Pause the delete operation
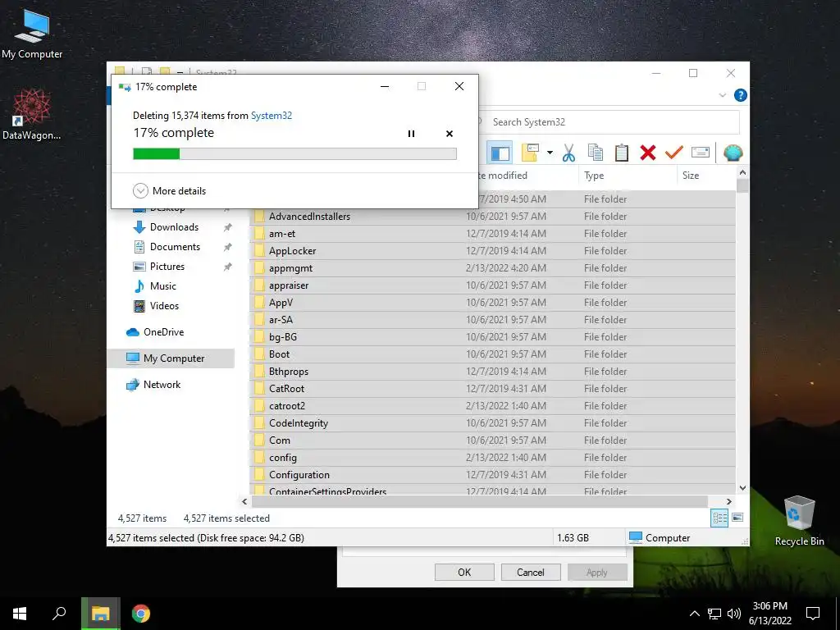 tap(411, 134)
